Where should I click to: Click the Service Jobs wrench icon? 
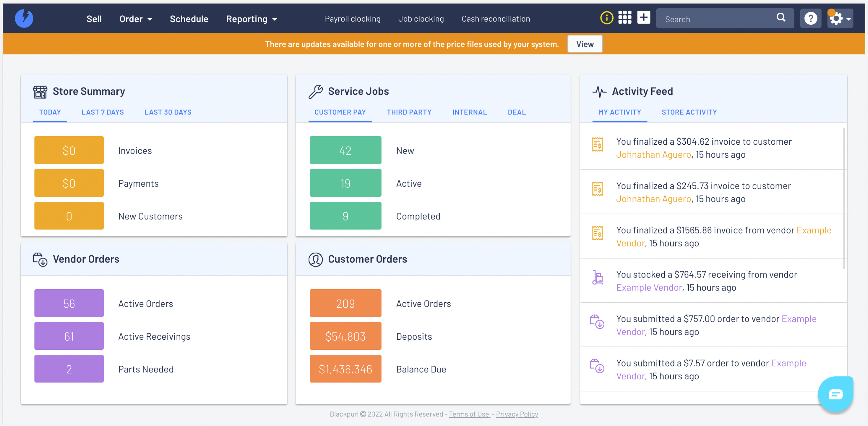pyautogui.click(x=315, y=92)
